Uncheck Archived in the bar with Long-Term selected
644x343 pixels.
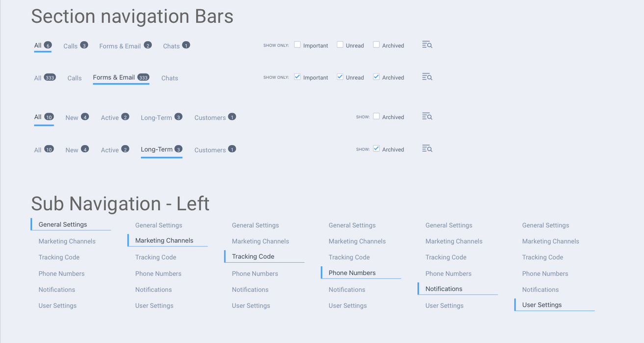click(376, 149)
